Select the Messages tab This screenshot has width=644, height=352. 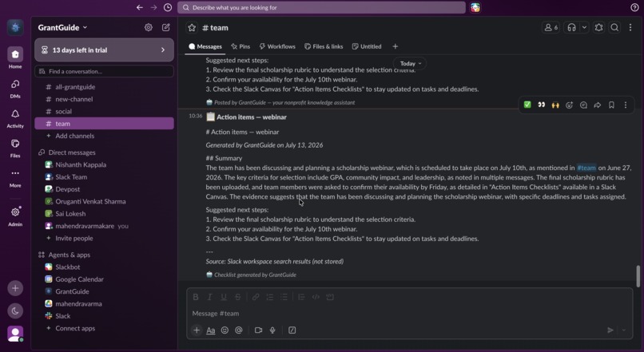point(205,46)
